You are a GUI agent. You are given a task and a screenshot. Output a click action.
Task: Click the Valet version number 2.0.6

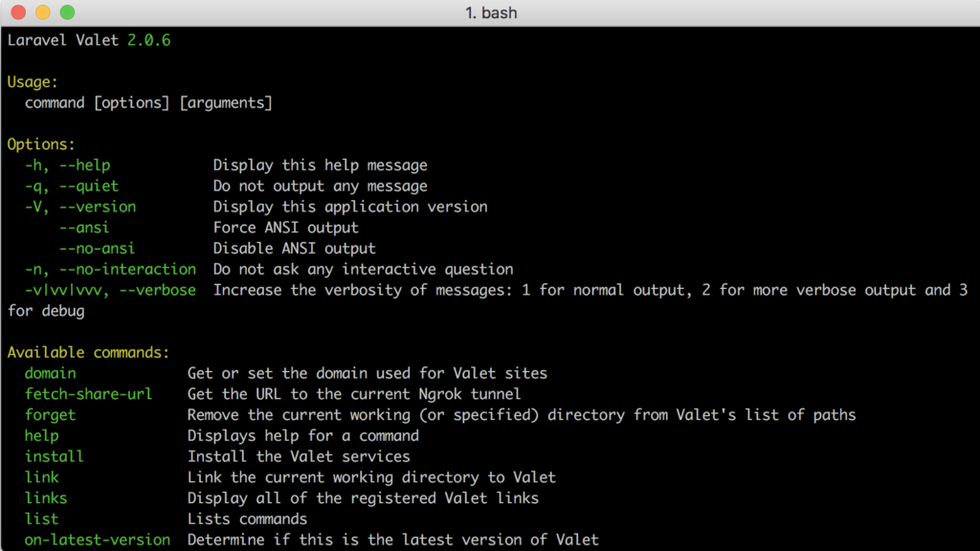tap(148, 40)
